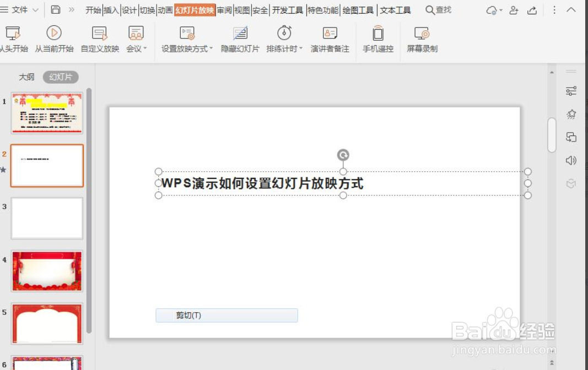Select the 幻灯片放映 ribbon tab
588x370 pixels.
[x=195, y=10]
